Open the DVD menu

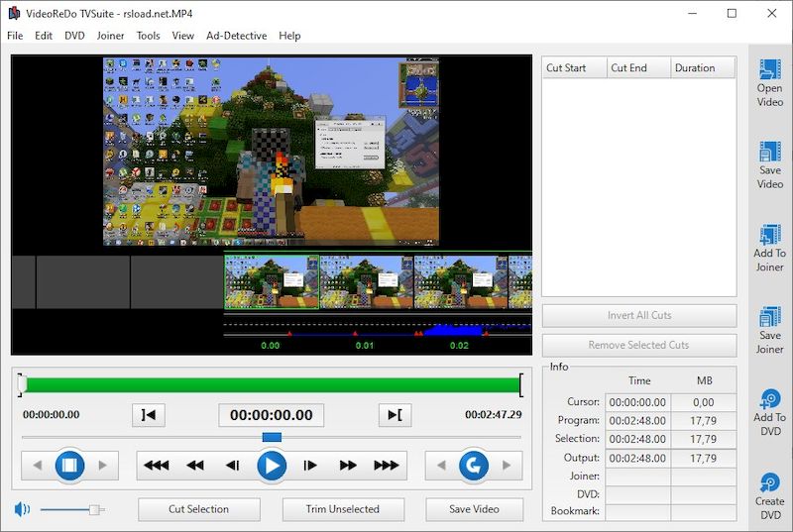point(74,36)
